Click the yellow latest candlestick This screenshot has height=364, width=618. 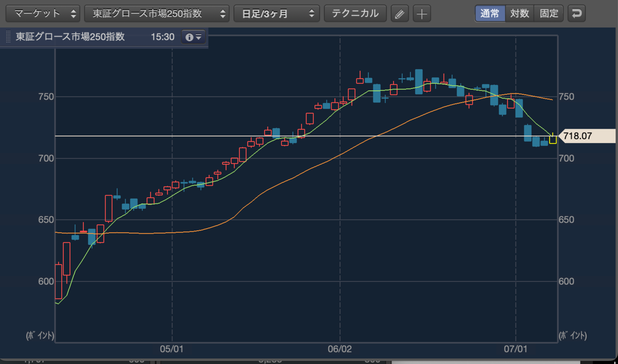[553, 138]
